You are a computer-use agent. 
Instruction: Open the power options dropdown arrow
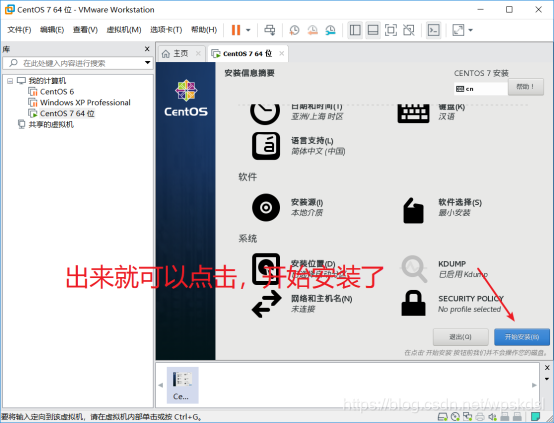(248, 30)
